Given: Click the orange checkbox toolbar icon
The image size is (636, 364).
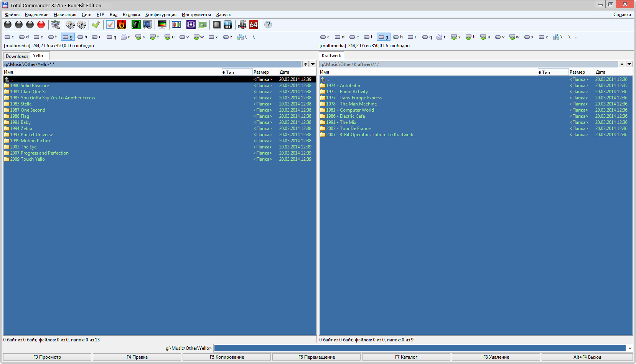Looking at the screenshot, I should pyautogui.click(x=110, y=25).
